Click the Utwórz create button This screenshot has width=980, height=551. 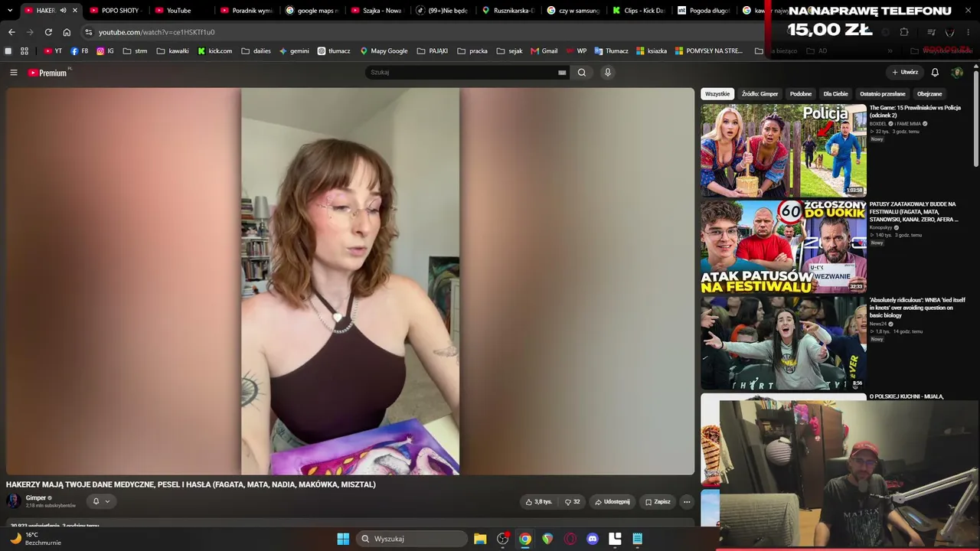[905, 73]
